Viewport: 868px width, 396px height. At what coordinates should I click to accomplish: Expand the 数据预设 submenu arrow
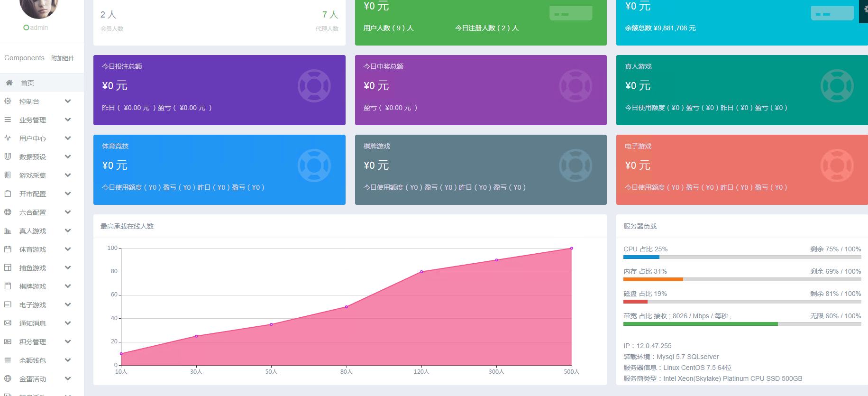coord(68,157)
